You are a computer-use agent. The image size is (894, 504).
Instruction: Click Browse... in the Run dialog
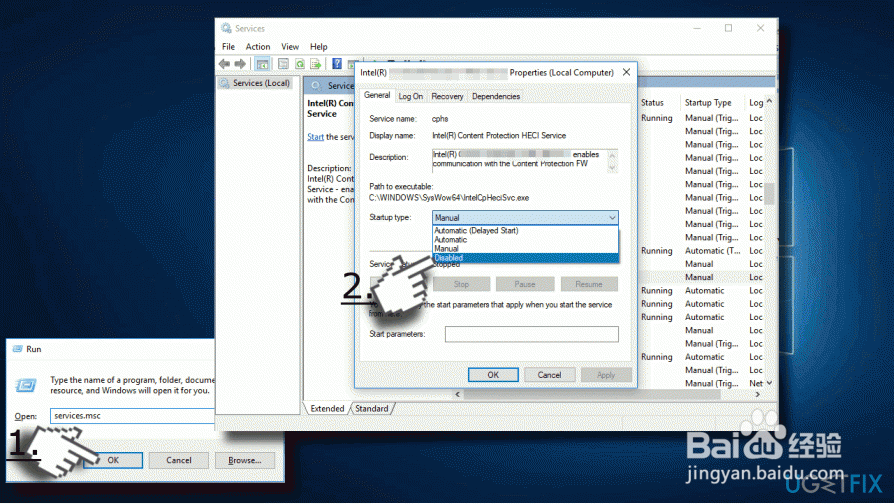pyautogui.click(x=245, y=460)
